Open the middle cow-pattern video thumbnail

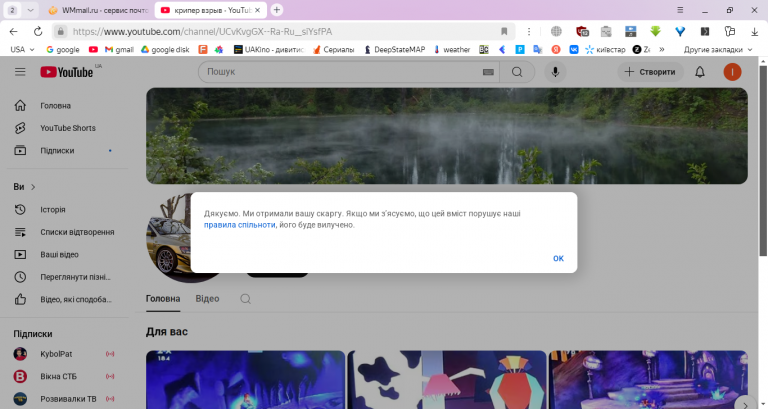[x=447, y=380]
